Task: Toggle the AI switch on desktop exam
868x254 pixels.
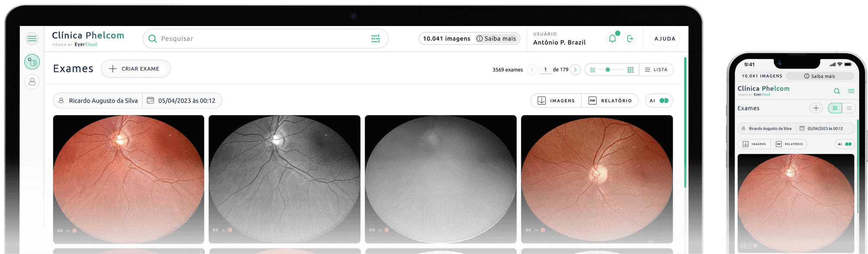Action: (664, 101)
